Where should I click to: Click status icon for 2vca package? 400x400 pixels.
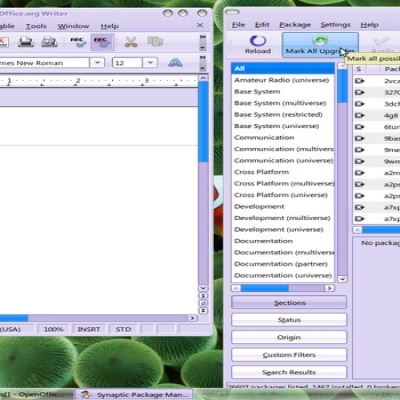[x=359, y=81]
